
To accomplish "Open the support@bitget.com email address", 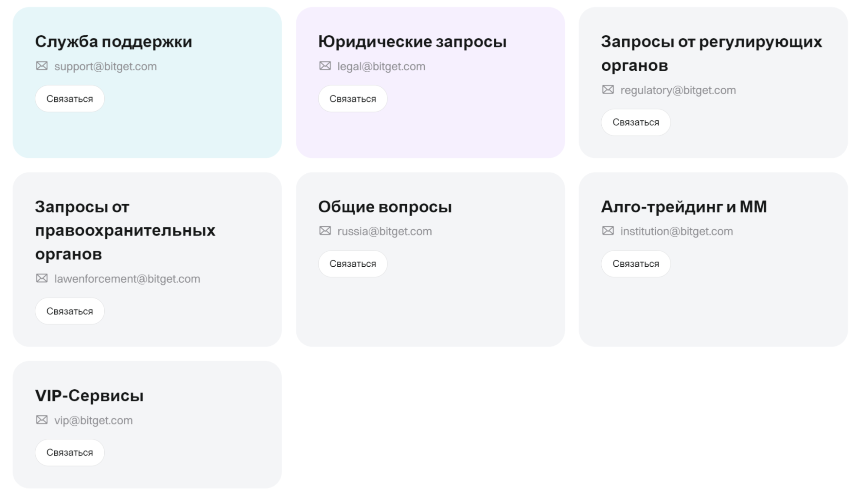I will (x=106, y=66).
